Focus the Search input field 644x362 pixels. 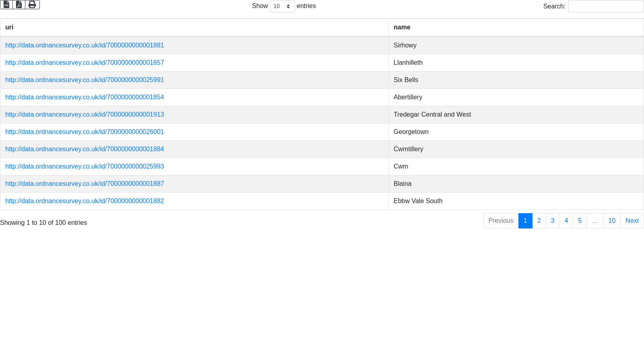pos(606,6)
